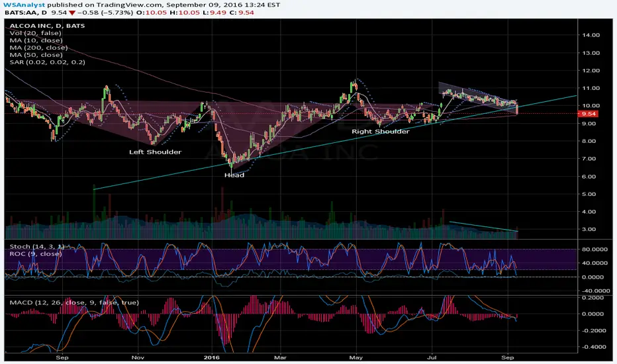The width and height of the screenshot is (617, 364).
Task: Click the Left Shoulder annotation
Action: 156,152
